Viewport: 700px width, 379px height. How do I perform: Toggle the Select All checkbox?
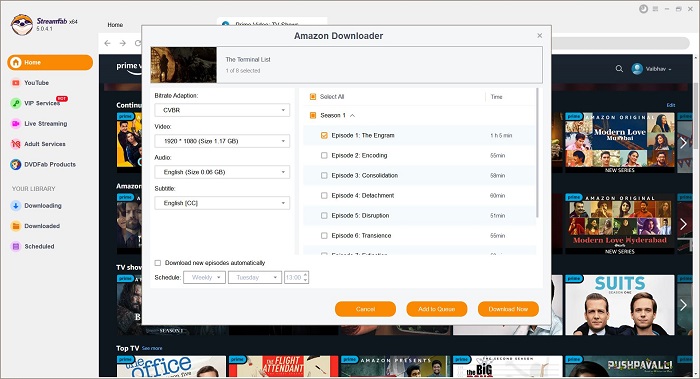tap(313, 96)
